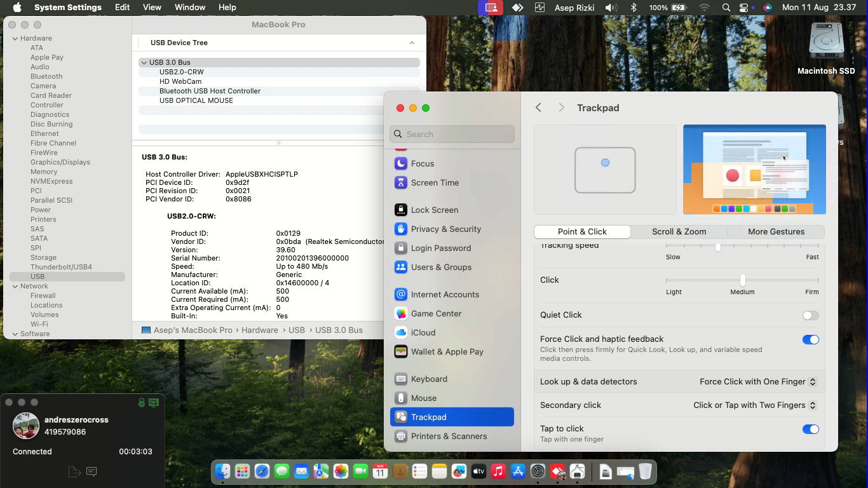Screen dimensions: 868x488
Task: Open Look up & data detectors dropdown
Action: point(757,382)
